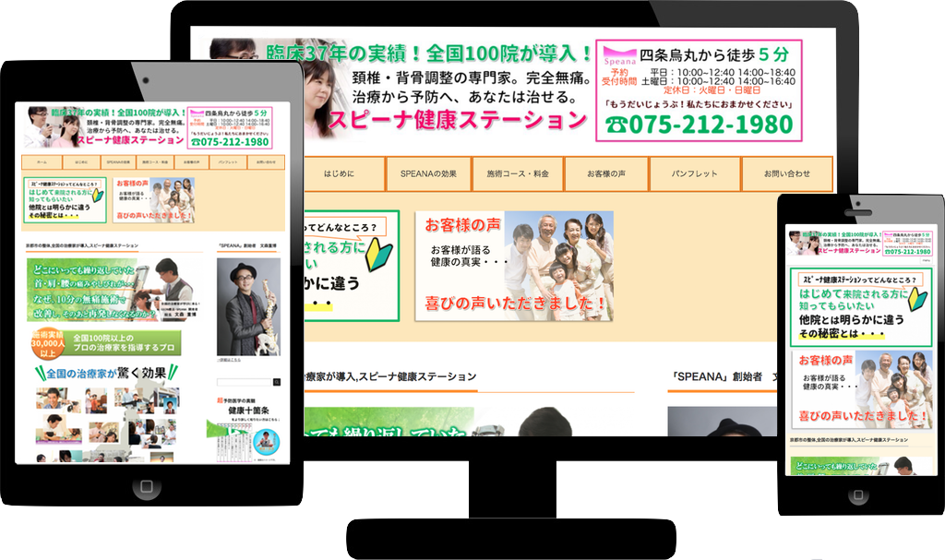
Task: Click the search input field on the tablet
Action: pyautogui.click(x=245, y=382)
